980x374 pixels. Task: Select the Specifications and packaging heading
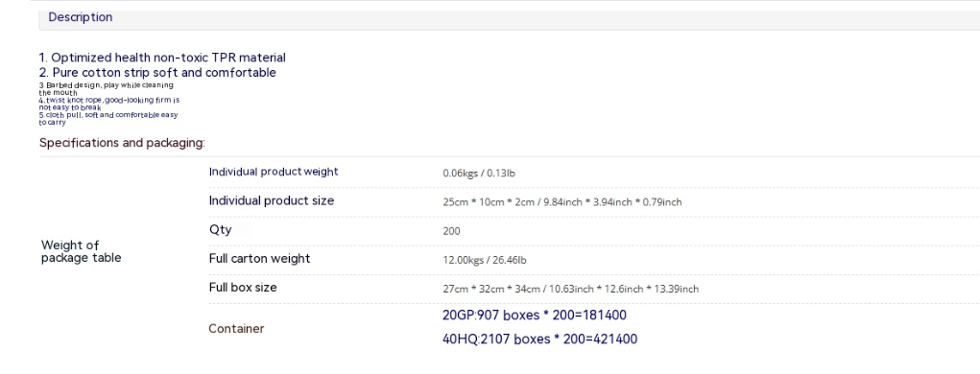122,143
